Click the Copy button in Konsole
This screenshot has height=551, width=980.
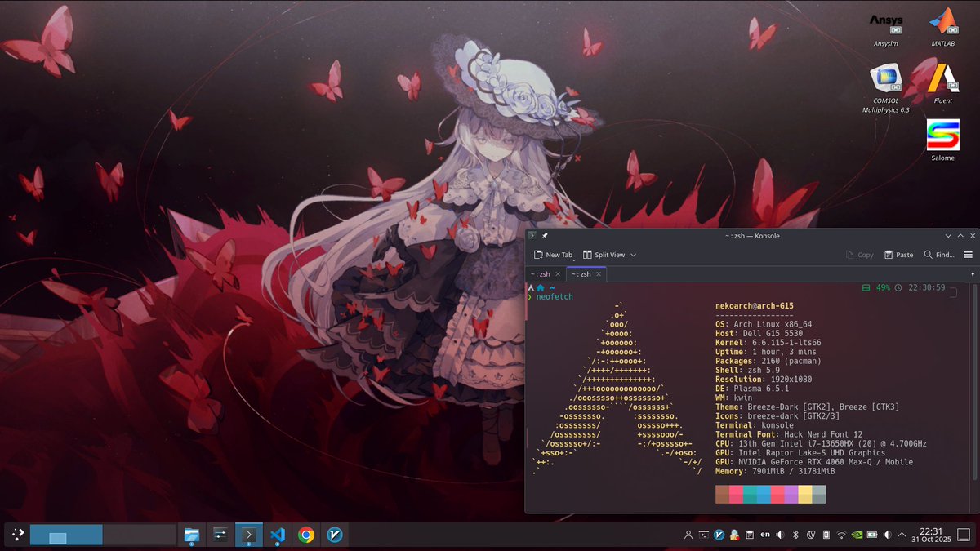point(859,255)
